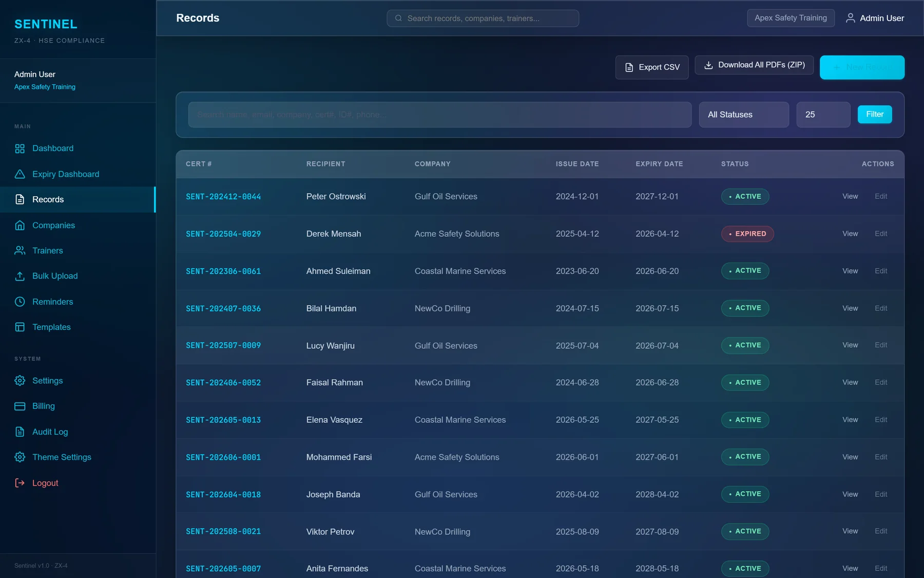
Task: View Ahmed Suleiman's record
Action: point(850,271)
